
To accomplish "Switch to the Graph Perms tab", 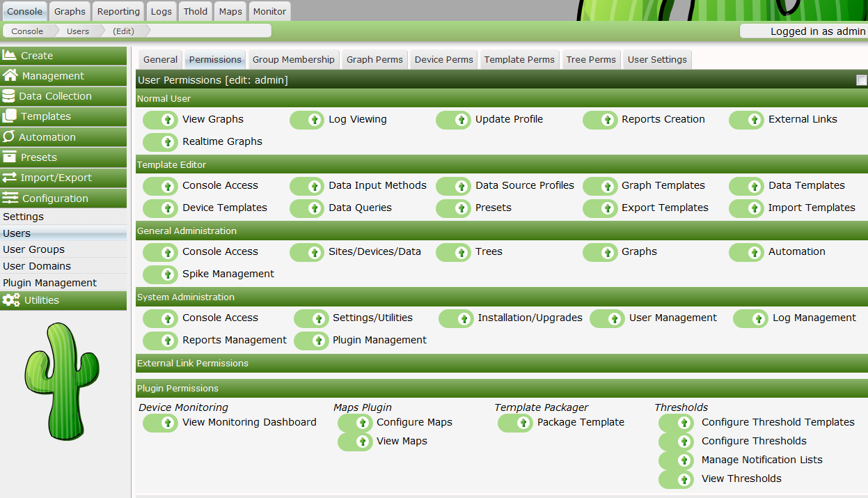I will point(374,59).
